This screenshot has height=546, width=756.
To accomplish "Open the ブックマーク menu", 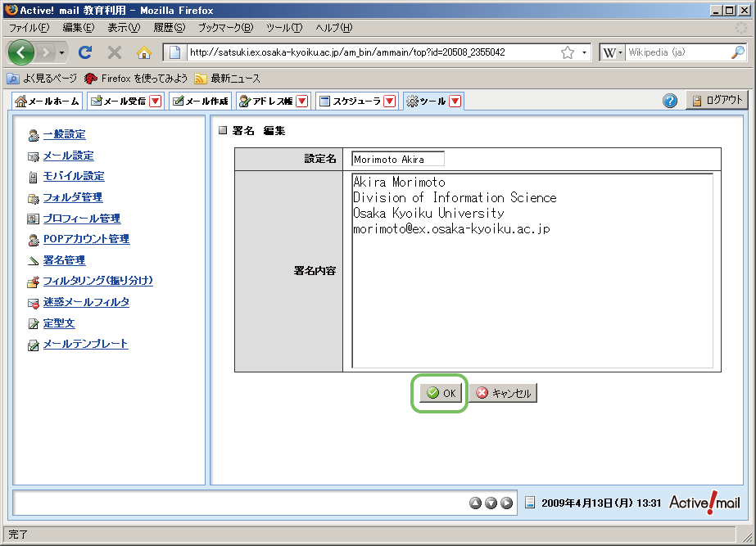I will (x=225, y=27).
